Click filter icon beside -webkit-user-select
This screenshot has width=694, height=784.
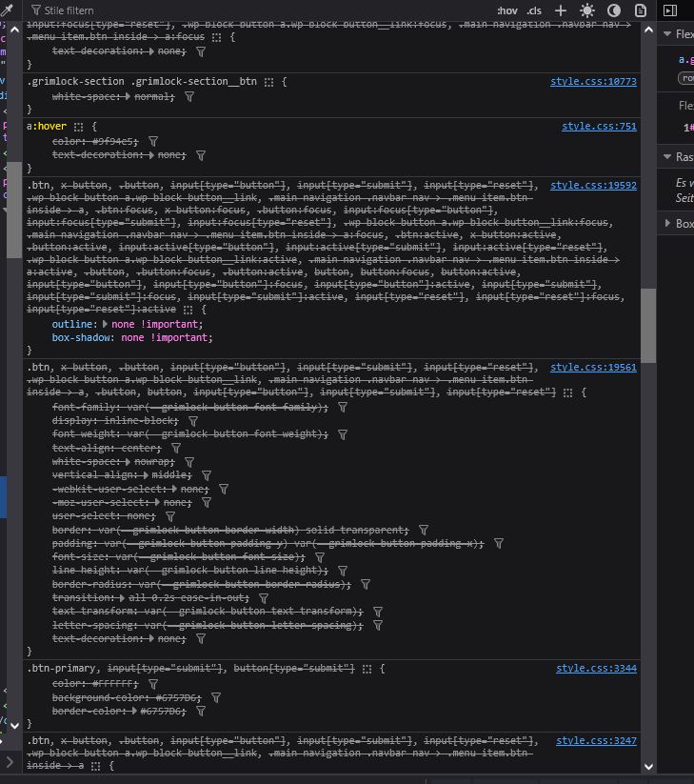(x=224, y=489)
